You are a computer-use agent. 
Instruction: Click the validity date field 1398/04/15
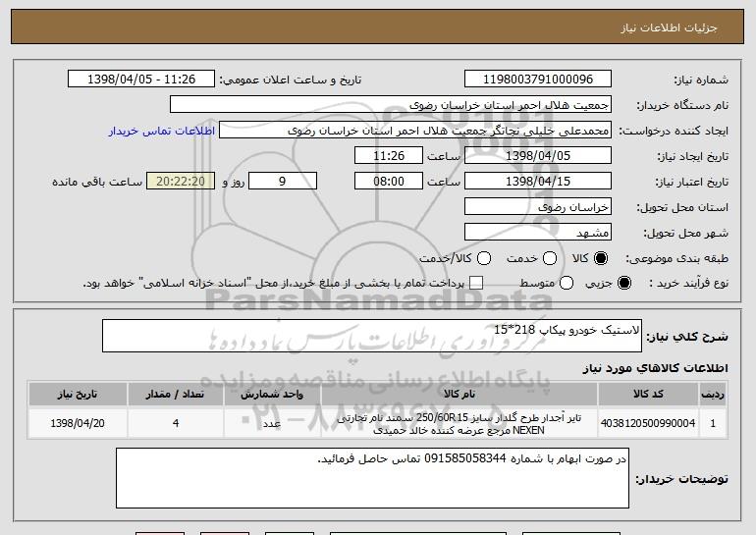538,182
